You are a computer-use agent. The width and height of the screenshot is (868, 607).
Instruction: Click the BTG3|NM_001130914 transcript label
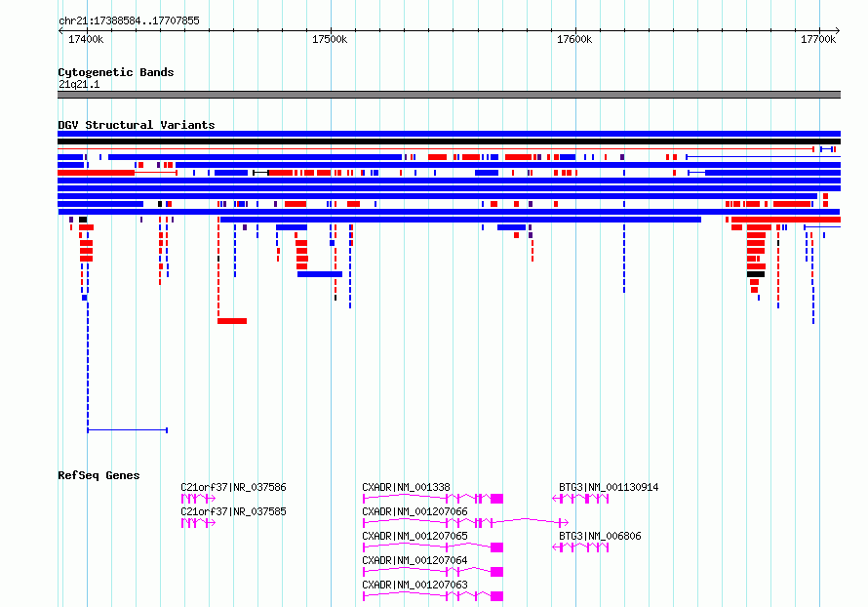point(609,487)
